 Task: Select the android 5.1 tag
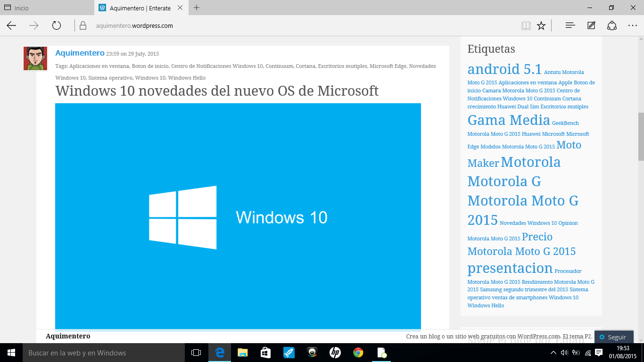[504, 69]
